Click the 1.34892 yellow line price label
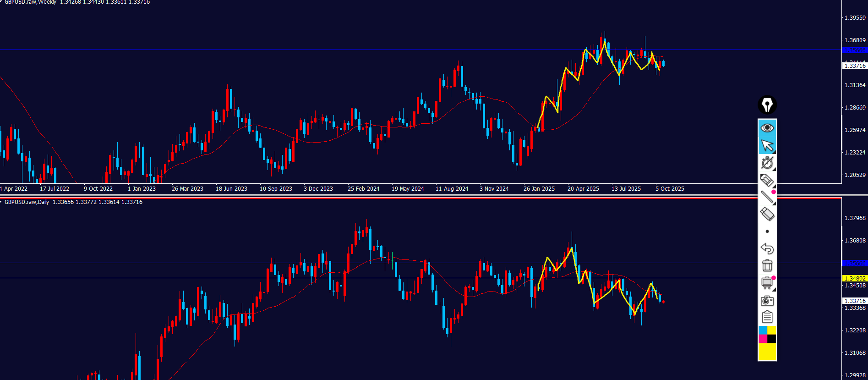868x380 pixels. [x=855, y=278]
